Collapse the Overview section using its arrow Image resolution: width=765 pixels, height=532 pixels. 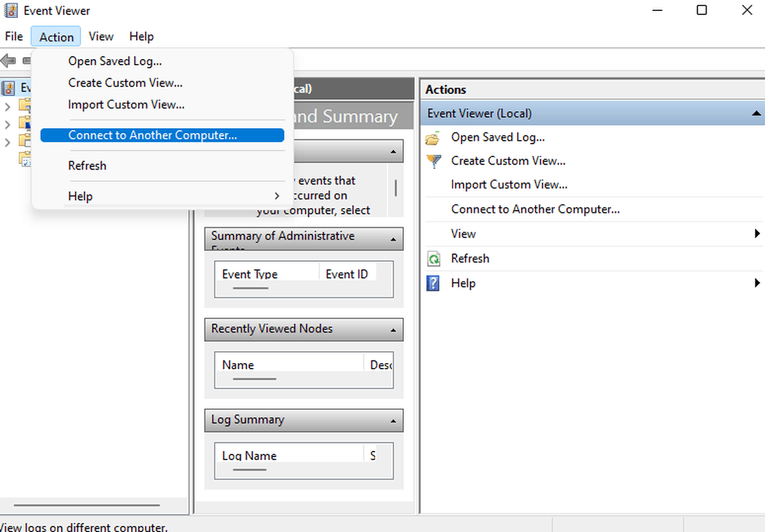pos(393,152)
